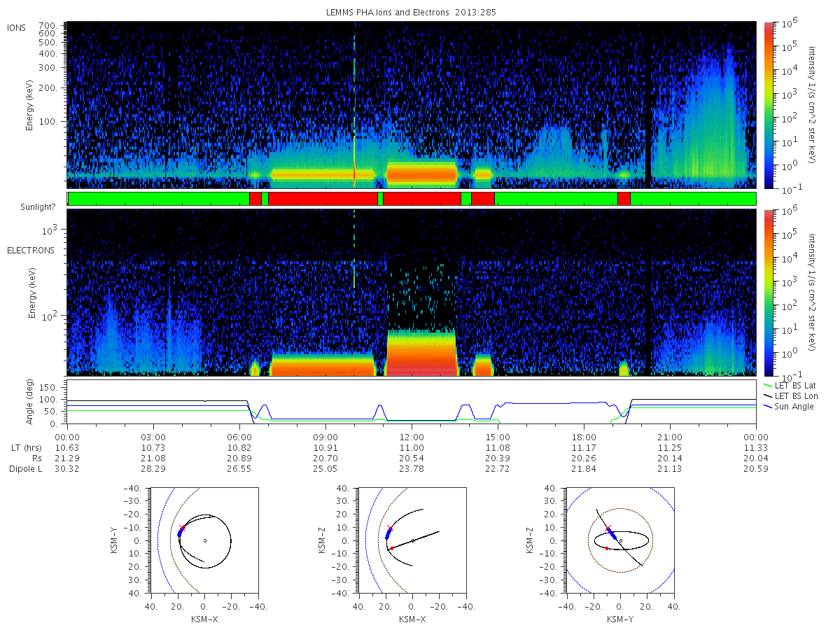Select LT value 10.63
840x630 pixels.
pyautogui.click(x=67, y=447)
